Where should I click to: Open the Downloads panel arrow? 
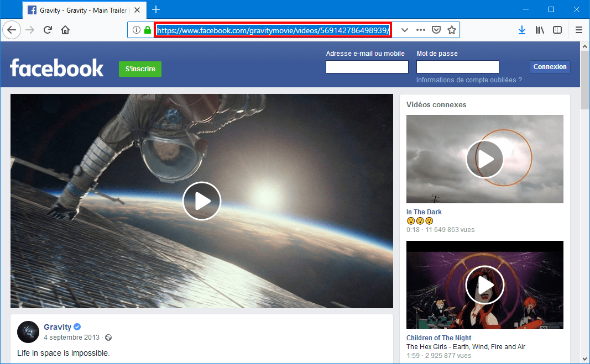[522, 30]
